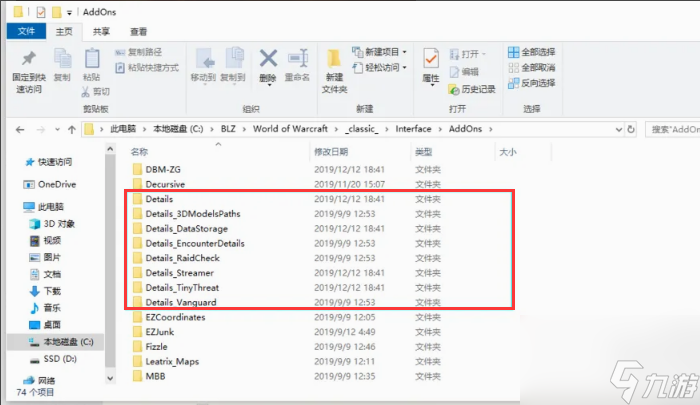This screenshot has width=700, height=405.
Task: Select SSD (D:) drive in sidebar
Action: 53,359
